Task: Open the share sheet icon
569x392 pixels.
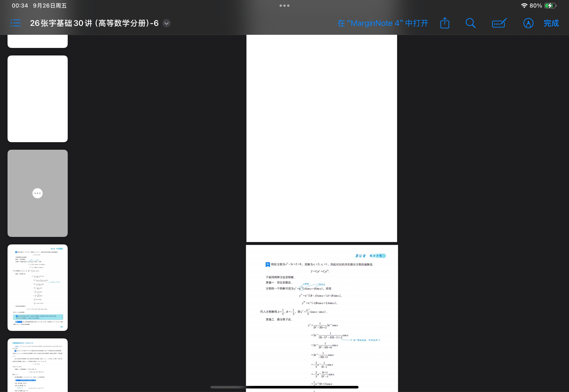Action: pos(445,23)
